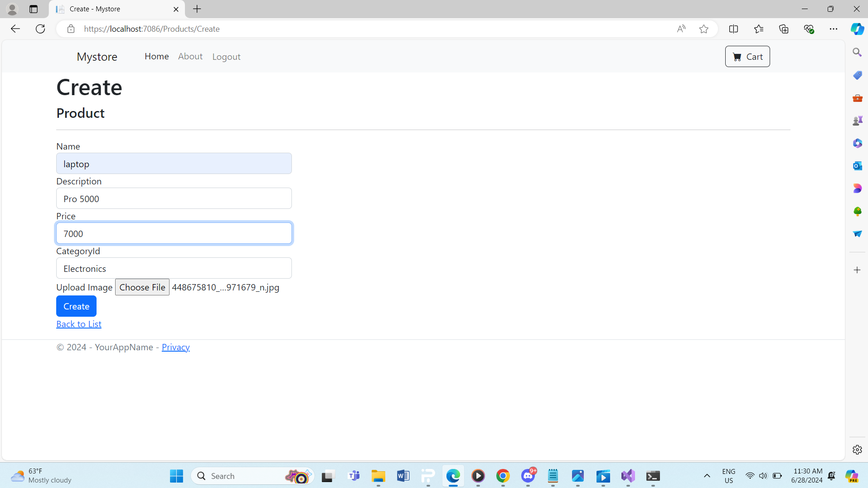Edit the Price field 7000
The image size is (868, 488).
[174, 233]
